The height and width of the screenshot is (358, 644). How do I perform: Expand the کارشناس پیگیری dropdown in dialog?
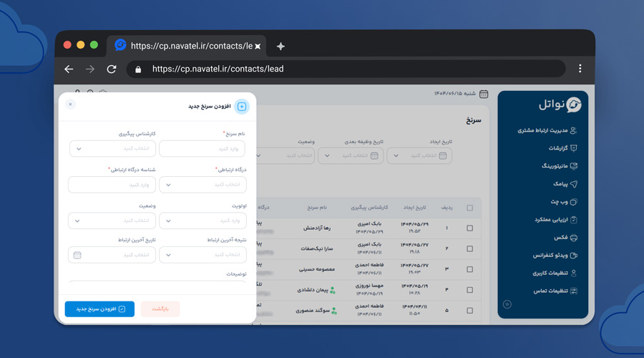[x=112, y=149]
